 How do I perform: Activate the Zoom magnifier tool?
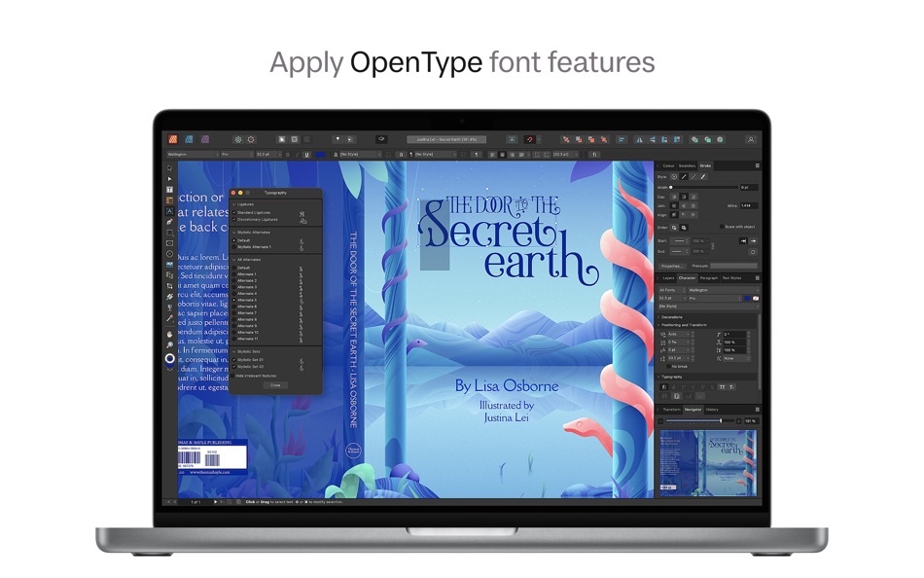169,345
